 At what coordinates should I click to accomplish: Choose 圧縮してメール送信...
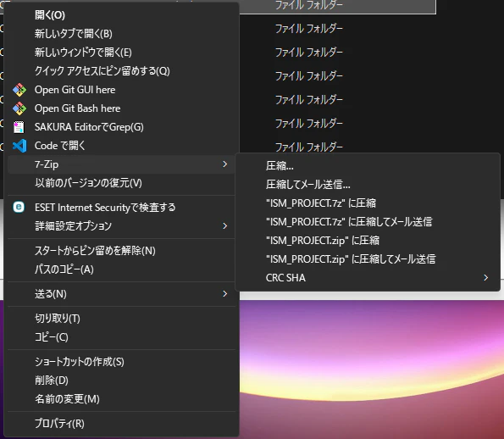tap(368, 184)
